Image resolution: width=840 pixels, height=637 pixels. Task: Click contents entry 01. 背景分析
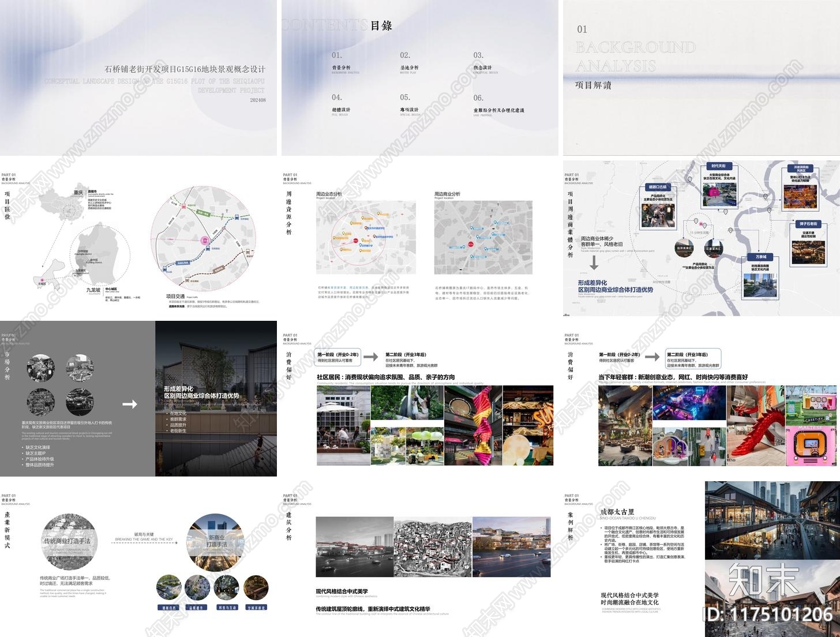(x=344, y=62)
